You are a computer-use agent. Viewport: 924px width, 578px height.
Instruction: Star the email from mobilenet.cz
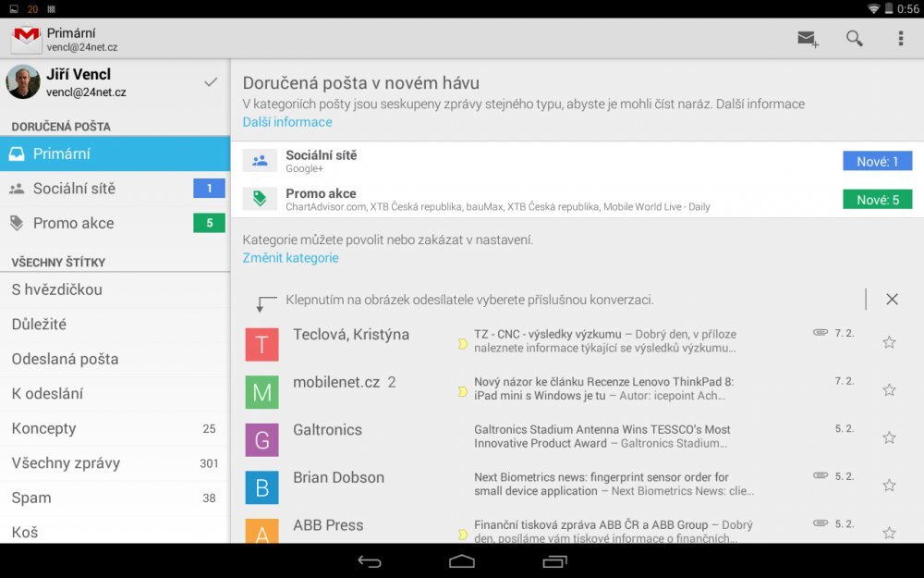point(888,390)
